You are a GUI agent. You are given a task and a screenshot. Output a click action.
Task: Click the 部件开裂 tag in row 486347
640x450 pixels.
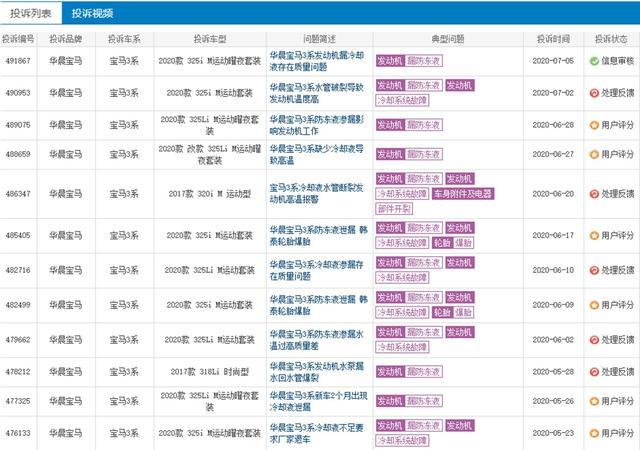394,209
